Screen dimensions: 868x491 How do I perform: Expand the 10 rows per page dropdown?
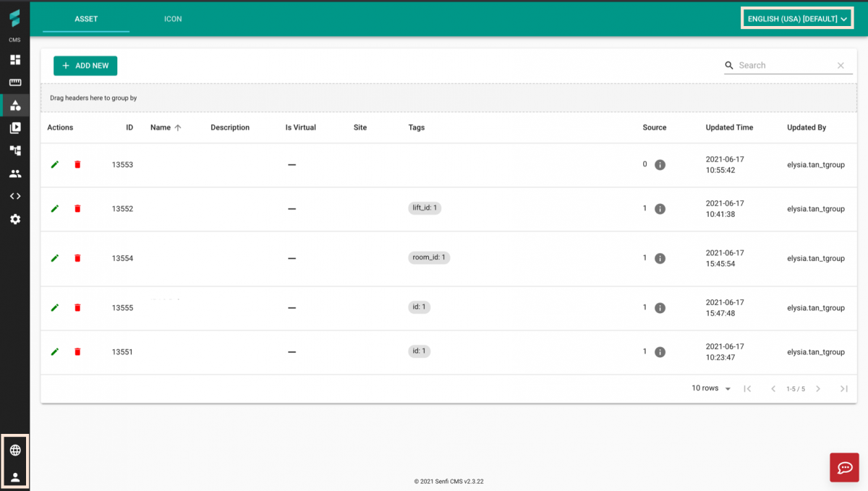click(x=710, y=388)
